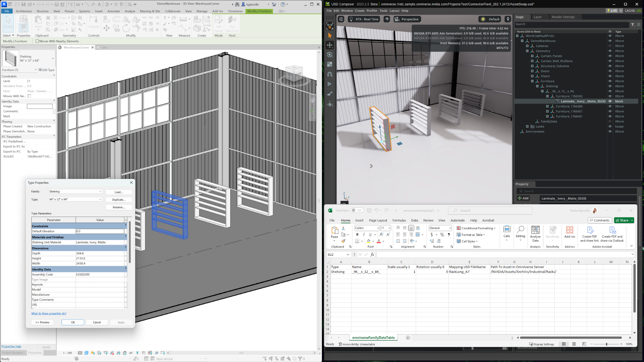Open viewport settings sliders icon
This screenshot has height=362, width=644.
pyautogui.click(x=341, y=19)
